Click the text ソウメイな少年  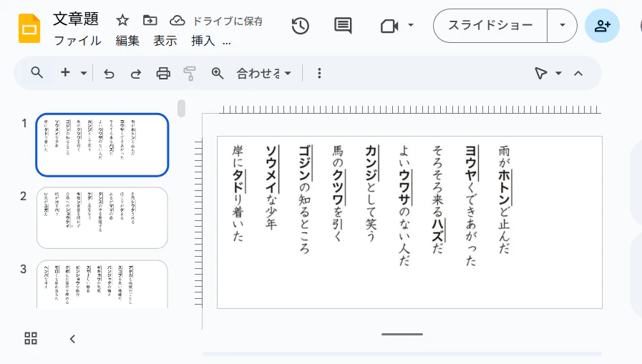click(x=271, y=187)
